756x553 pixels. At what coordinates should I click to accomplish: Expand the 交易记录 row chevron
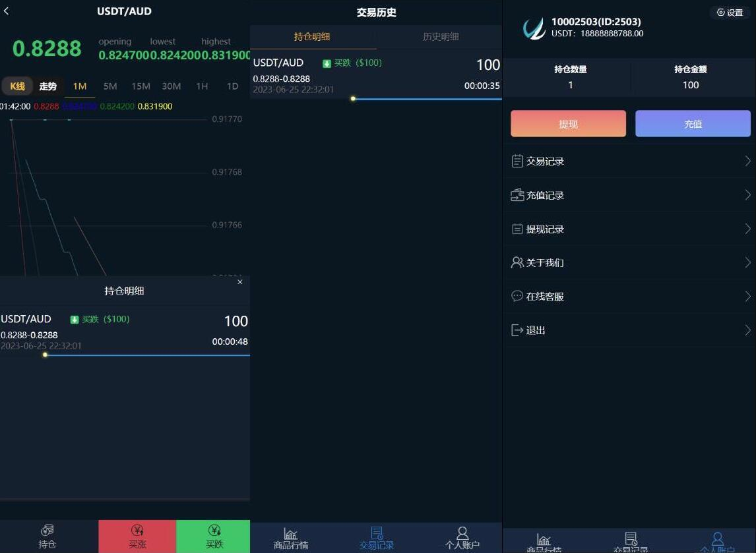747,161
